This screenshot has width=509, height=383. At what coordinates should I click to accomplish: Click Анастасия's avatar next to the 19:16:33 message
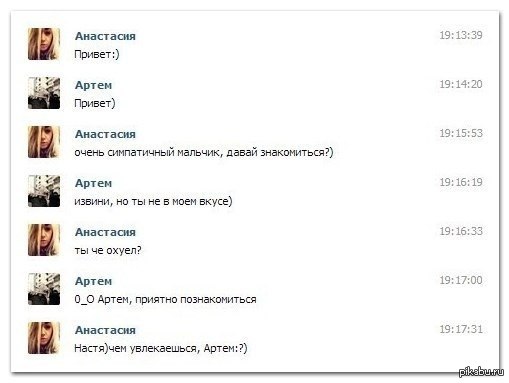(44, 240)
